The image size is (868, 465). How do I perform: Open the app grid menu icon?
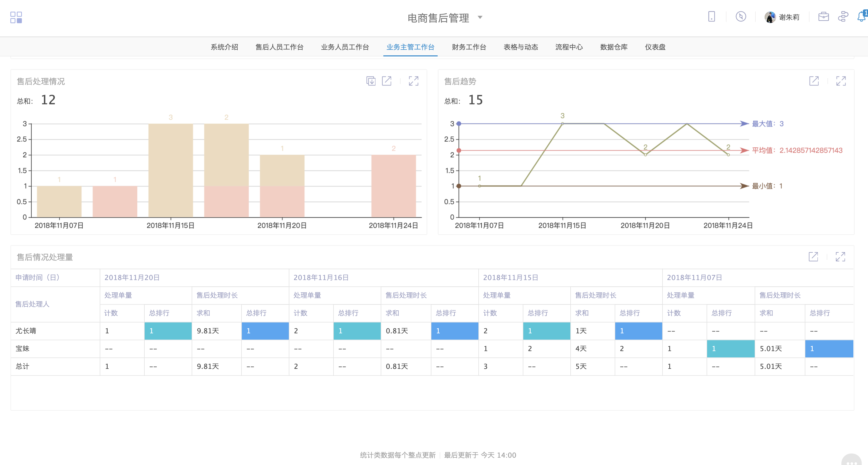tap(16, 17)
